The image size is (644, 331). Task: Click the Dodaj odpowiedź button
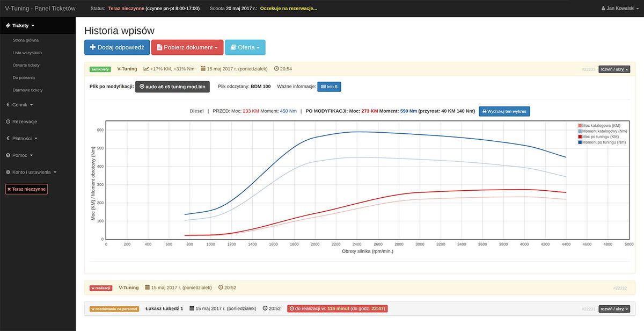(116, 47)
